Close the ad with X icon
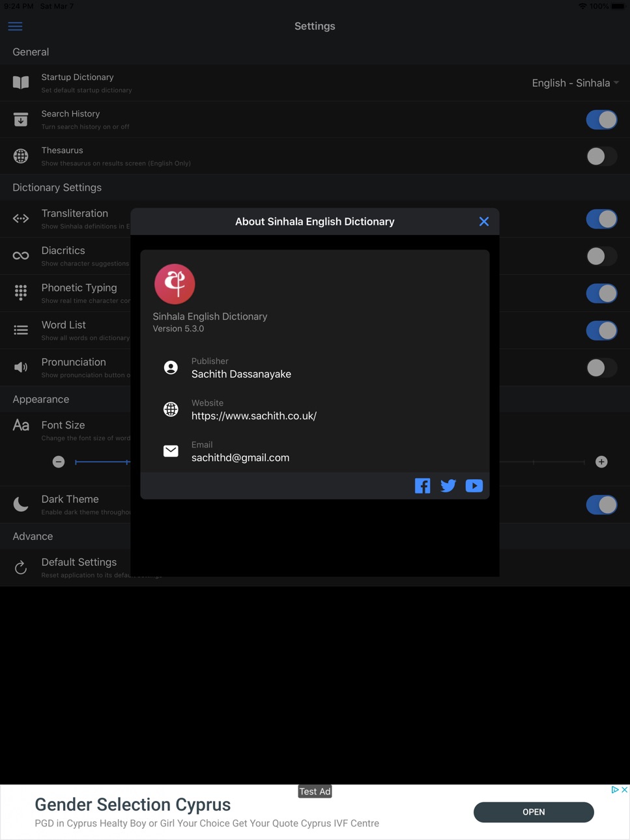This screenshot has width=630, height=840. coord(624,790)
